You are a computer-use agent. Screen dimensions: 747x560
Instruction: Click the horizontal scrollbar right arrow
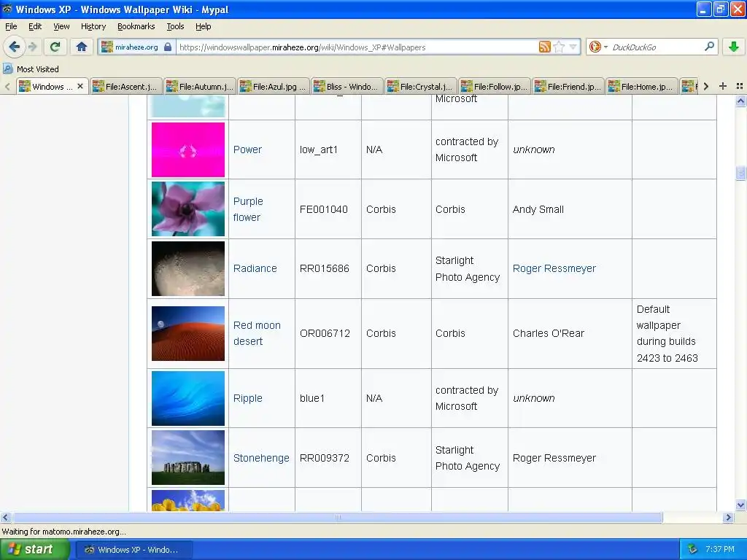point(728,517)
